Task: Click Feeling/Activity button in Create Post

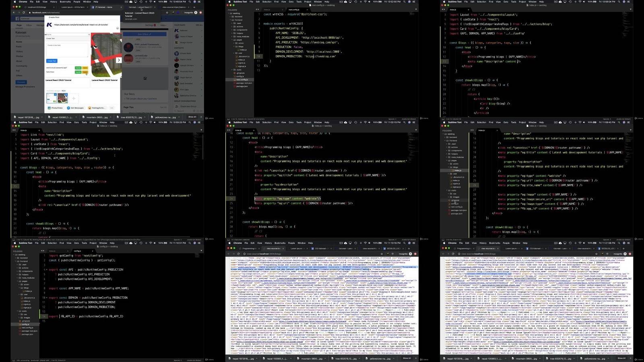Action: (97, 108)
